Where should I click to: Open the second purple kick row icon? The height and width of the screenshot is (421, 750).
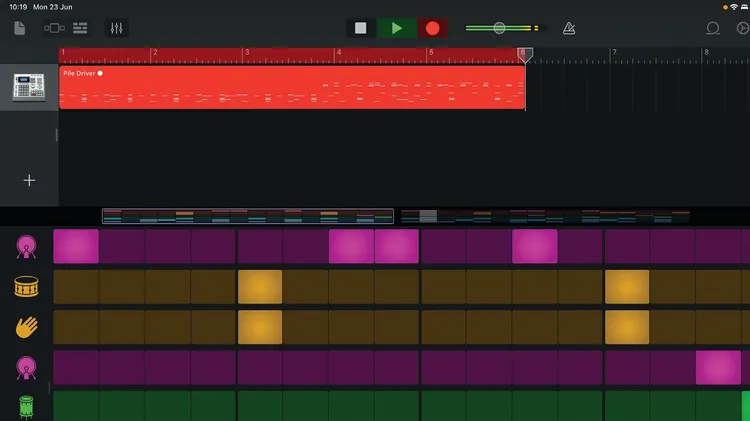(x=26, y=368)
